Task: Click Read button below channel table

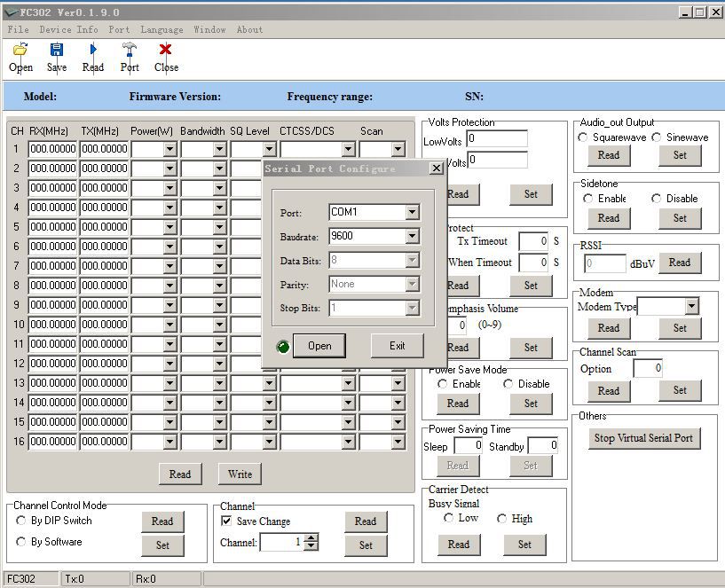Action: pos(180,474)
